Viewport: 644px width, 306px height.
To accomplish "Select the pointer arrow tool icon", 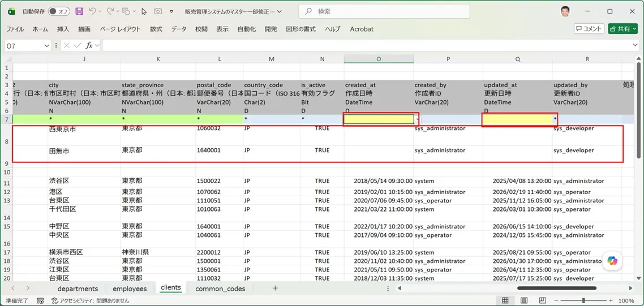I will tap(144, 11).
